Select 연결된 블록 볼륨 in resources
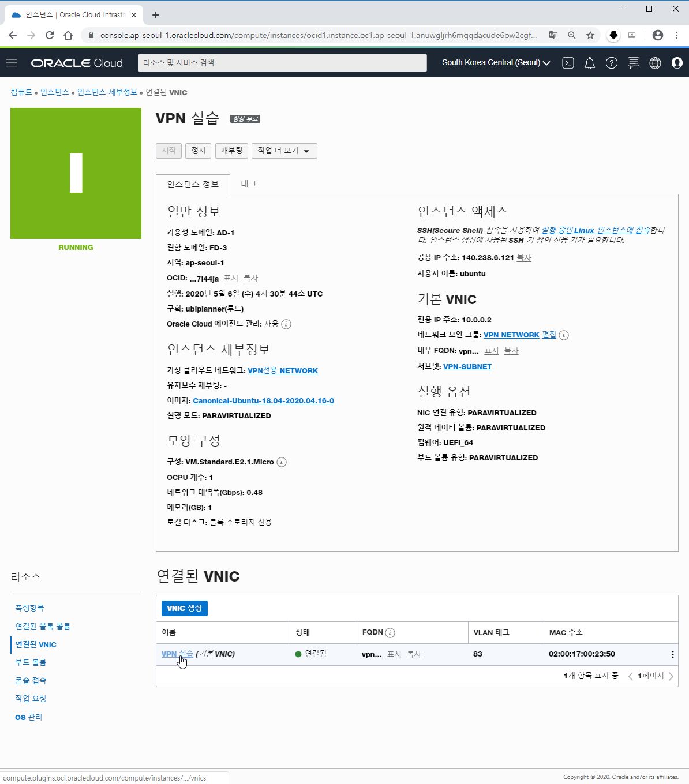The height and width of the screenshot is (784, 689). [43, 627]
